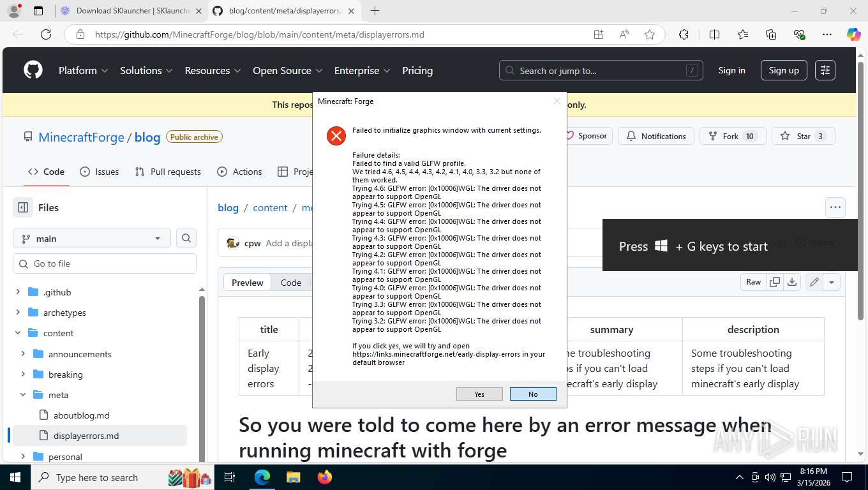
Task: Open Edge settings and more menu
Action: 827,34
